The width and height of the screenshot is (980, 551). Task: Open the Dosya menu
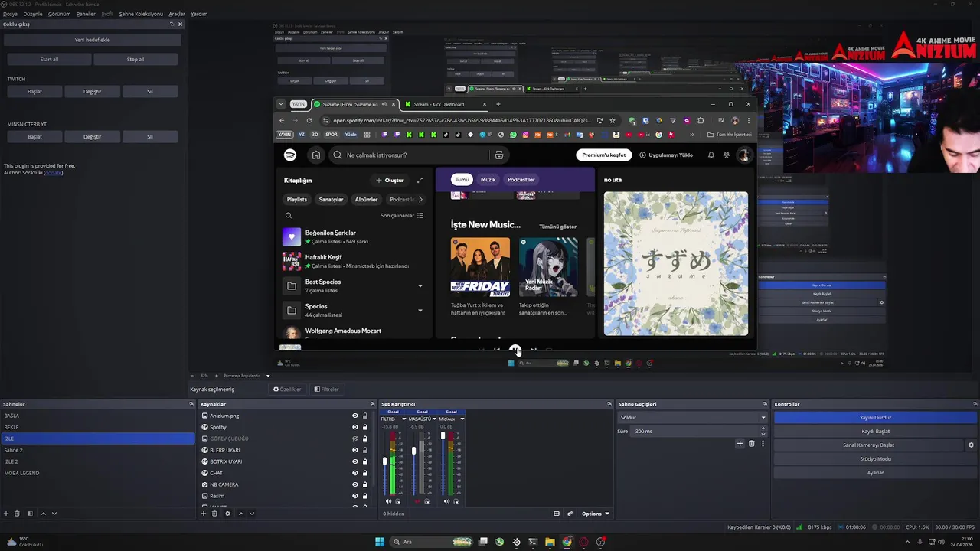point(10,14)
